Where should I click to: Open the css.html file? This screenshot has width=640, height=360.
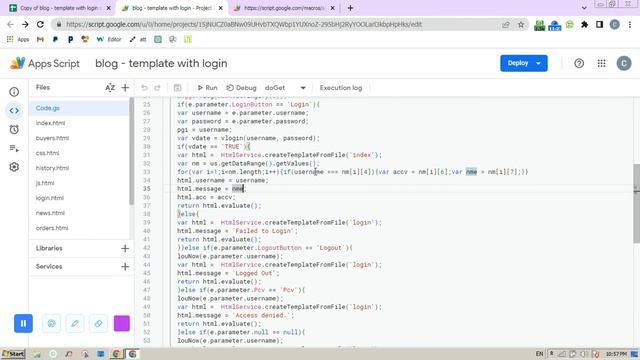click(79, 153)
